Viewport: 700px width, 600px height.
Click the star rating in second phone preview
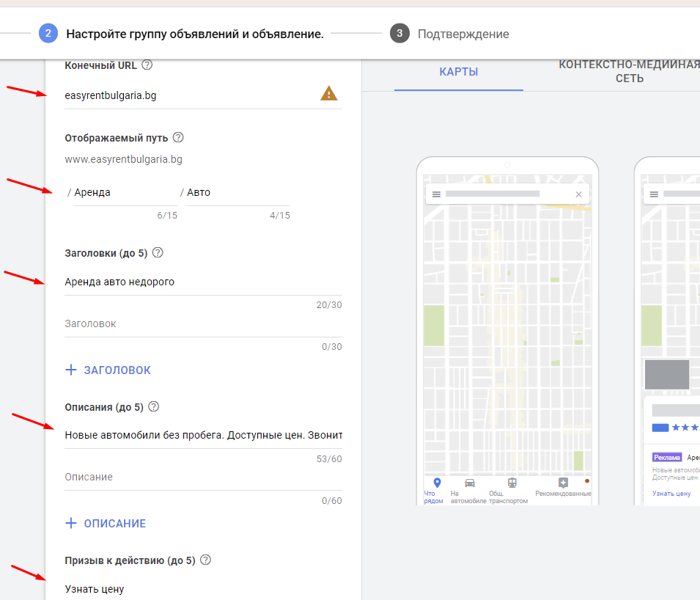click(x=686, y=428)
